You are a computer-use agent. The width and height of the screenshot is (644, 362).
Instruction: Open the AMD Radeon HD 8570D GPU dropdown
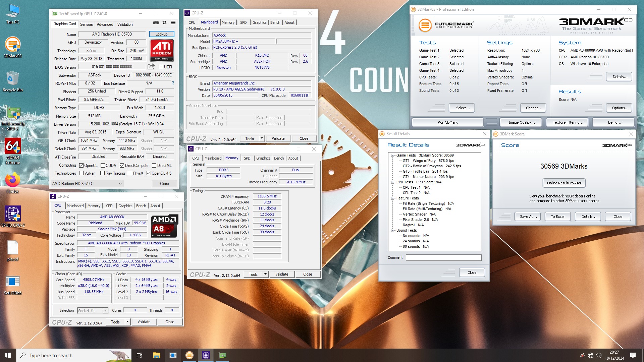click(x=87, y=184)
